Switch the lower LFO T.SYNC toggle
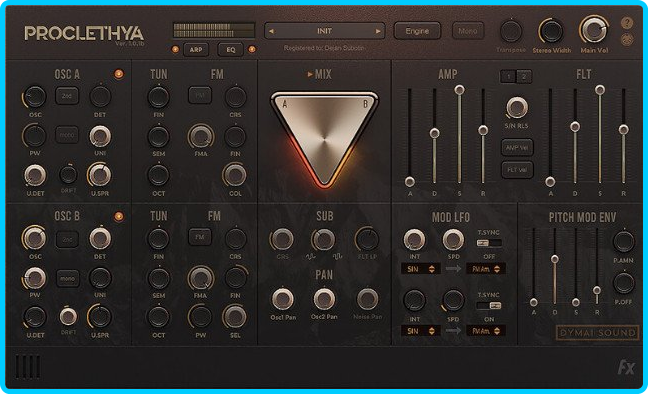648x394 pixels. click(x=489, y=306)
